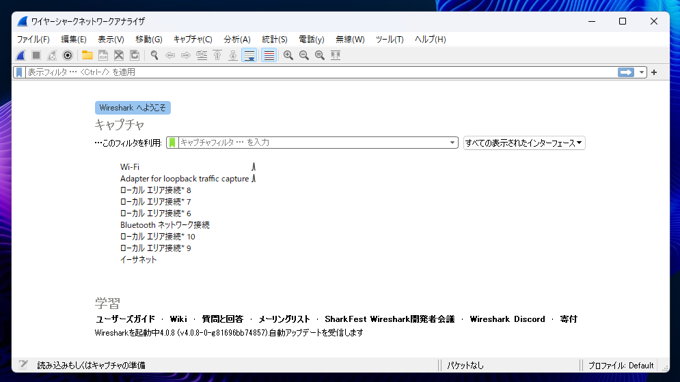The image size is (680, 382).
Task: Open SharkFest Wireshark開発者会議 link
Action: click(389, 319)
